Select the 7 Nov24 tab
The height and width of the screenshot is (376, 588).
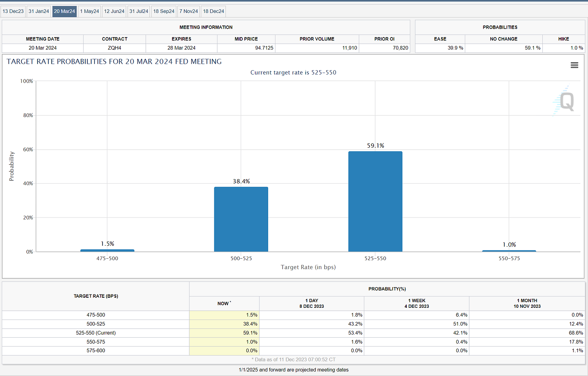189,11
